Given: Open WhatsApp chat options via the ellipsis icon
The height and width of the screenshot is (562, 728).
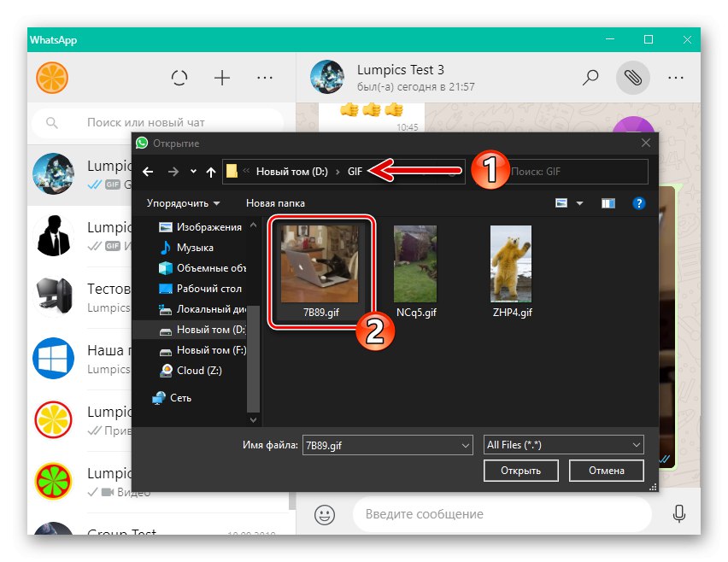Looking at the screenshot, I should [x=265, y=77].
